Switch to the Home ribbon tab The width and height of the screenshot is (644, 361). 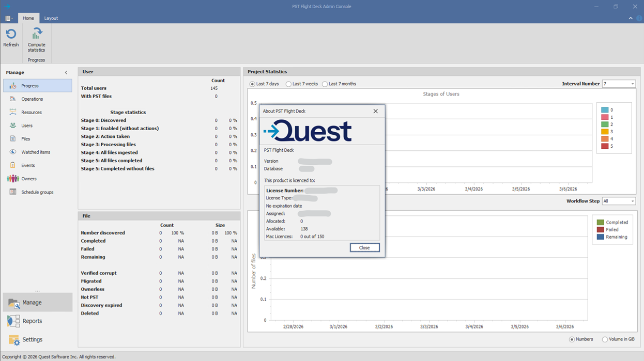pos(28,18)
